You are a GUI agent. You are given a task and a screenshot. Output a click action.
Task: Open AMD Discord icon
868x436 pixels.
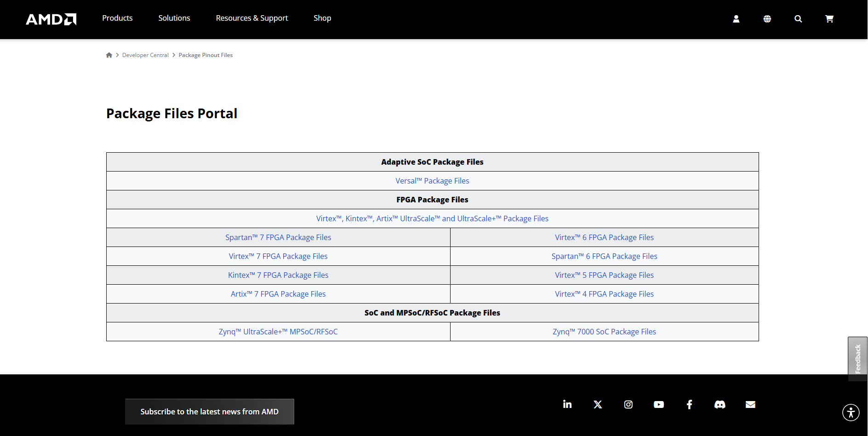720,404
